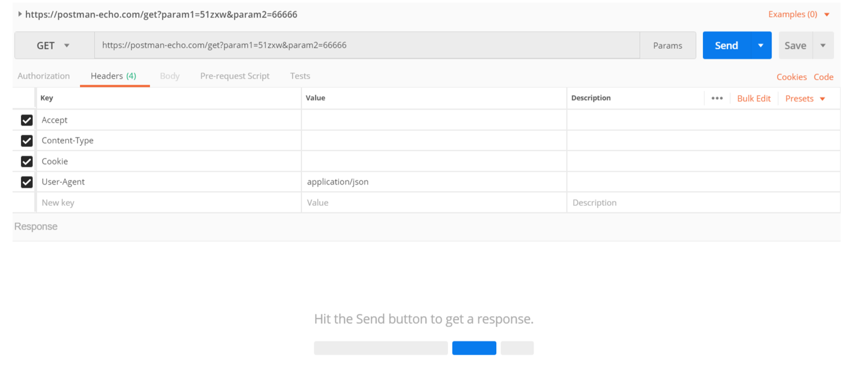Click the three-dots column options icon
This screenshot has height=373, width=868.
(x=717, y=98)
